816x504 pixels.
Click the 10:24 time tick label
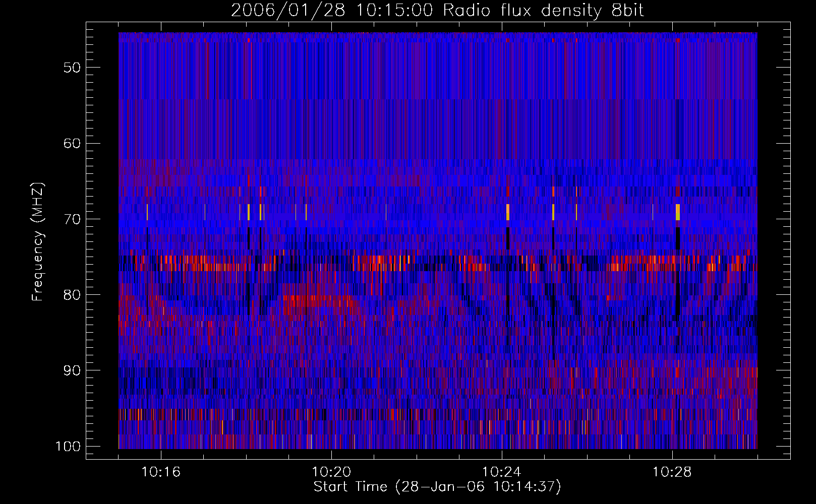click(502, 472)
